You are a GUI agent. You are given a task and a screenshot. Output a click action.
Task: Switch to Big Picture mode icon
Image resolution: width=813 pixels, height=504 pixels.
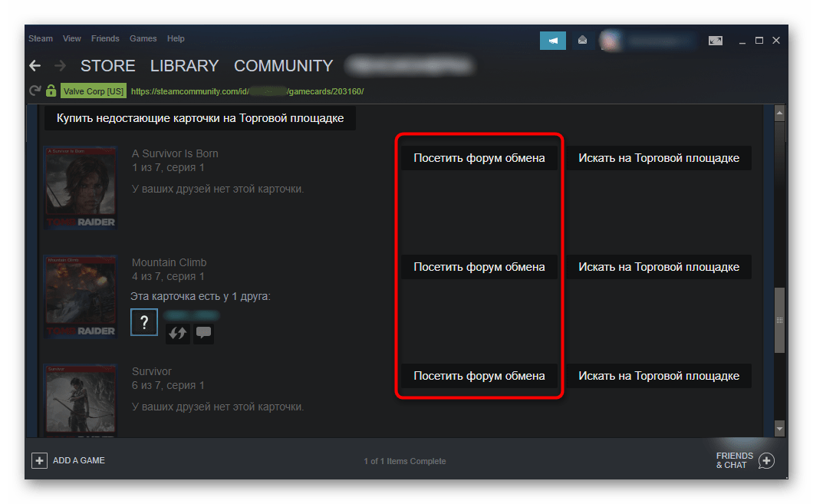tap(716, 41)
